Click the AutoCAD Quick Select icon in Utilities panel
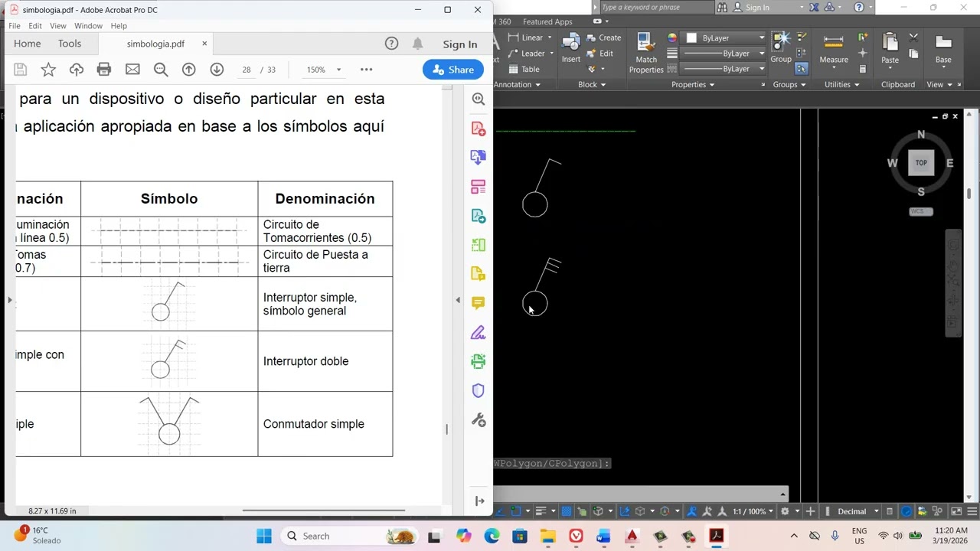The image size is (980, 551). tap(863, 37)
